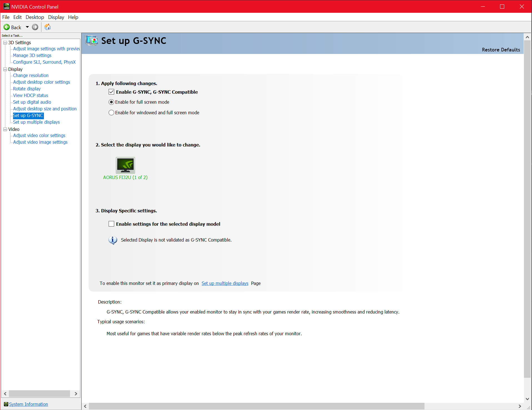Check Enable settings for selected display model

click(111, 224)
